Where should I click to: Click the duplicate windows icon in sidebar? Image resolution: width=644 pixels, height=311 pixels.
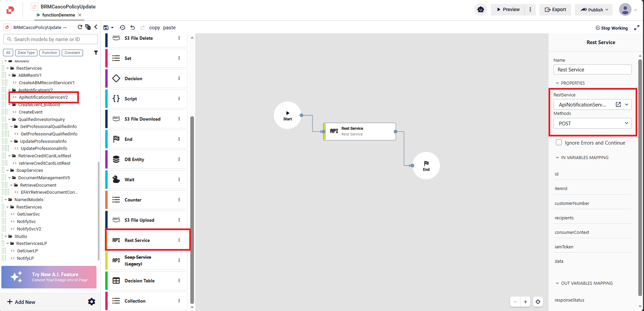coord(88,27)
